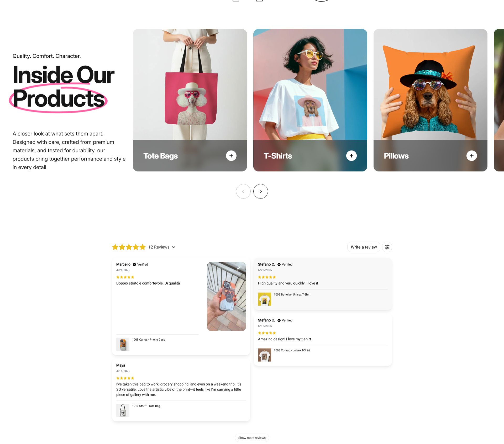The height and width of the screenshot is (444, 504).
Task: Go to previous carousel slide arrow
Action: (x=243, y=191)
